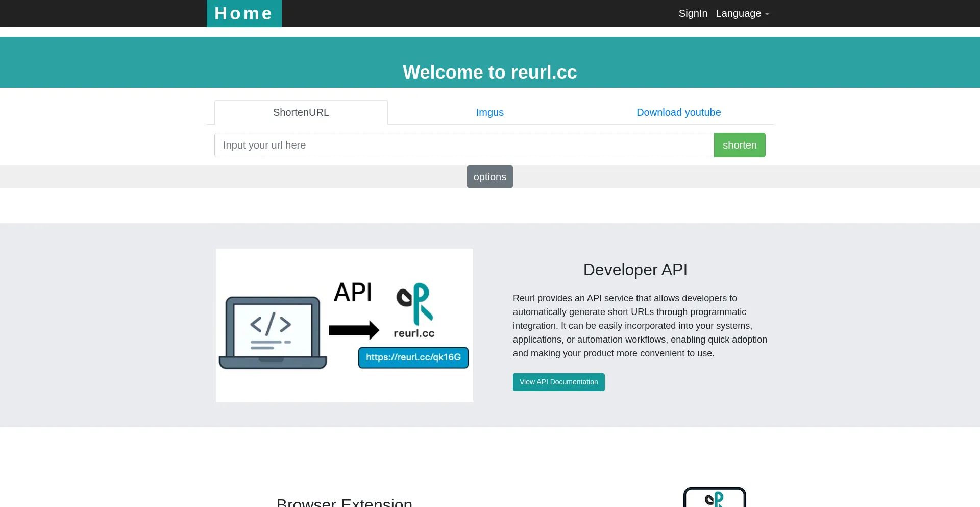
Task: Click the 'Welcome to reurl.cc' banner title
Action: (x=490, y=72)
